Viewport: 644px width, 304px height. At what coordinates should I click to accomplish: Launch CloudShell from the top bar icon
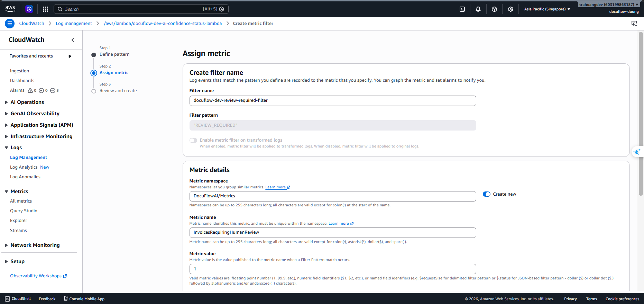(462, 9)
